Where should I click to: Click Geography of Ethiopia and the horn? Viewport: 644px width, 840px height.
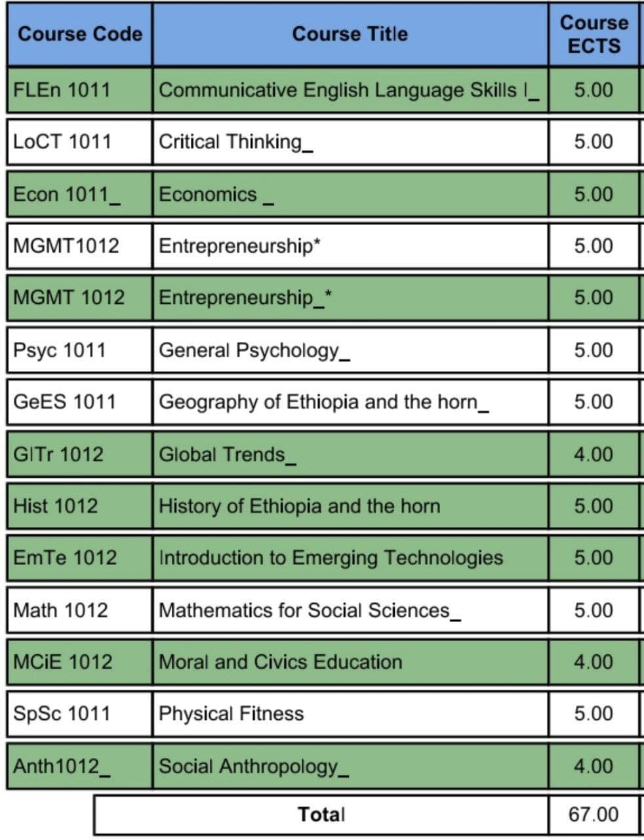[x=350, y=402]
